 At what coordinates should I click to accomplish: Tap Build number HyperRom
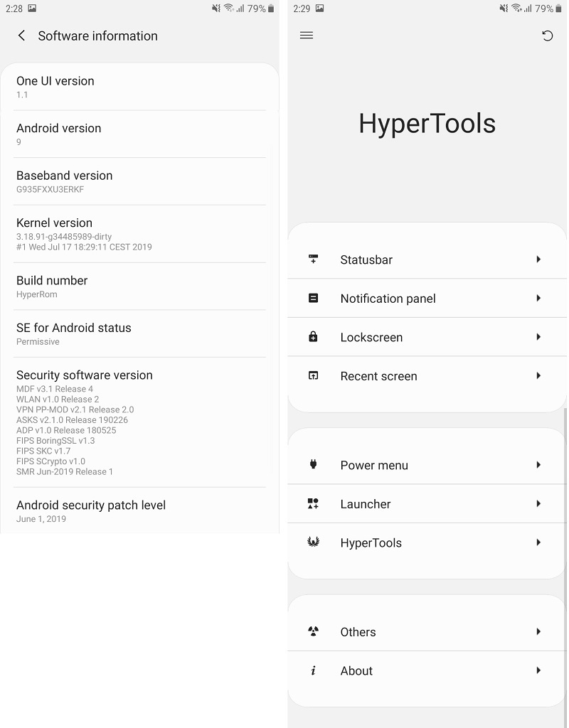tap(139, 287)
